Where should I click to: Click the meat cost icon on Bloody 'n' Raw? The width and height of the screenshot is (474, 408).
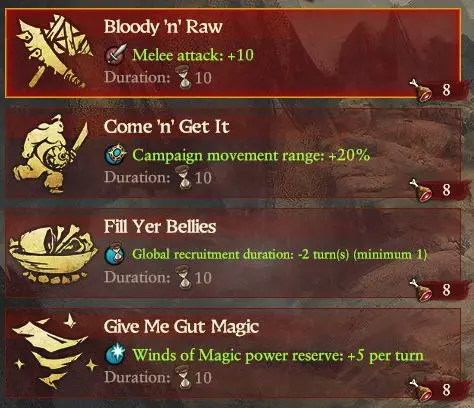click(420, 90)
